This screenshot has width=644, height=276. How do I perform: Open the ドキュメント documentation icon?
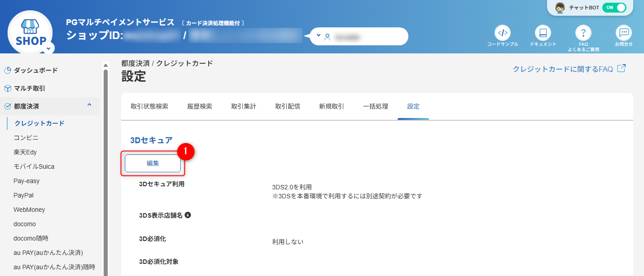coord(543,32)
